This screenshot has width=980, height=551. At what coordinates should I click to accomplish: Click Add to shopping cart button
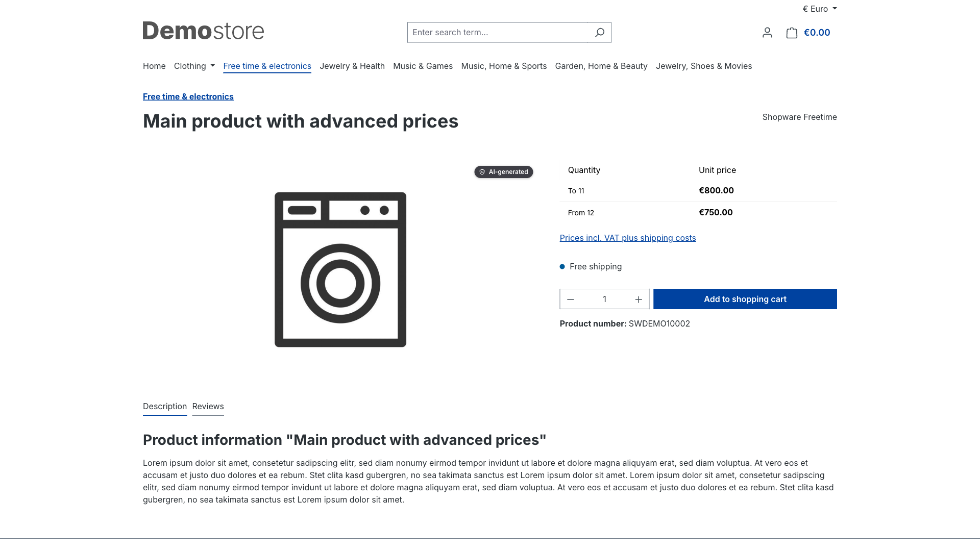click(745, 299)
